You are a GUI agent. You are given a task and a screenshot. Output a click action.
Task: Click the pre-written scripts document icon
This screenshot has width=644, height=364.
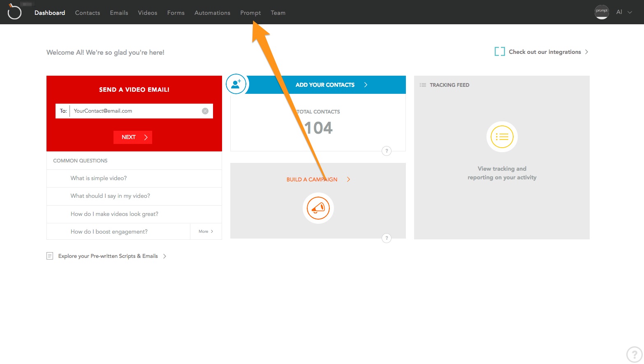click(50, 256)
